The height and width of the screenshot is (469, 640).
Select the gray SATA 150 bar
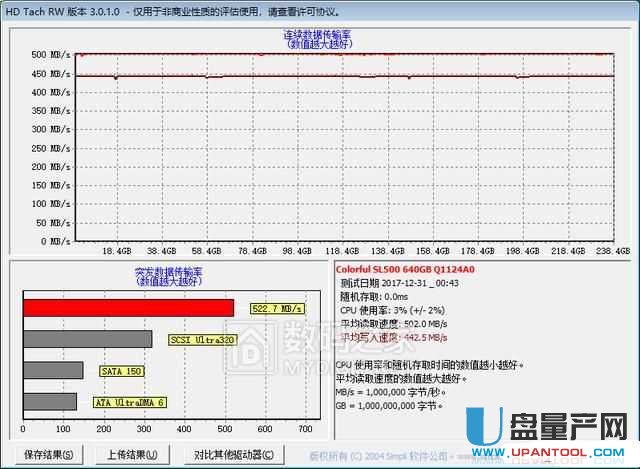[x=53, y=370]
